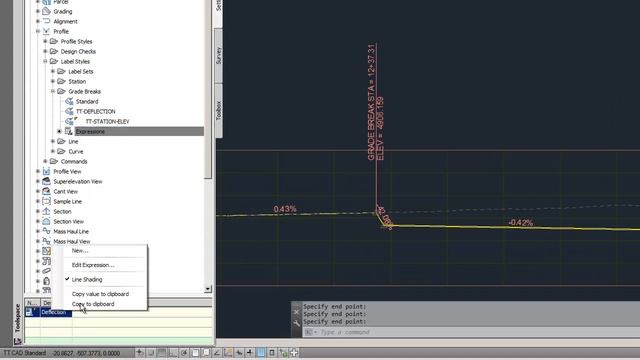
Task: Click the Profile node icon in the tree
Action: click(x=46, y=31)
